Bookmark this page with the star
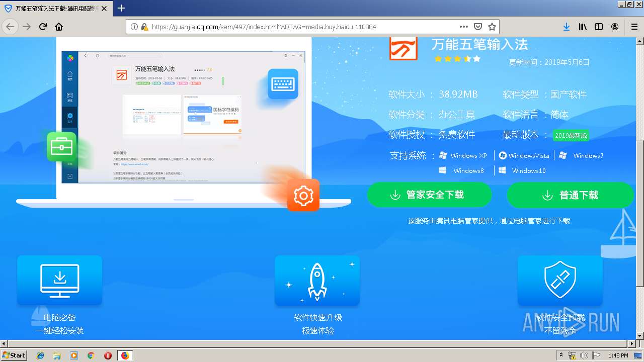This screenshot has width=644, height=362. coord(492,27)
